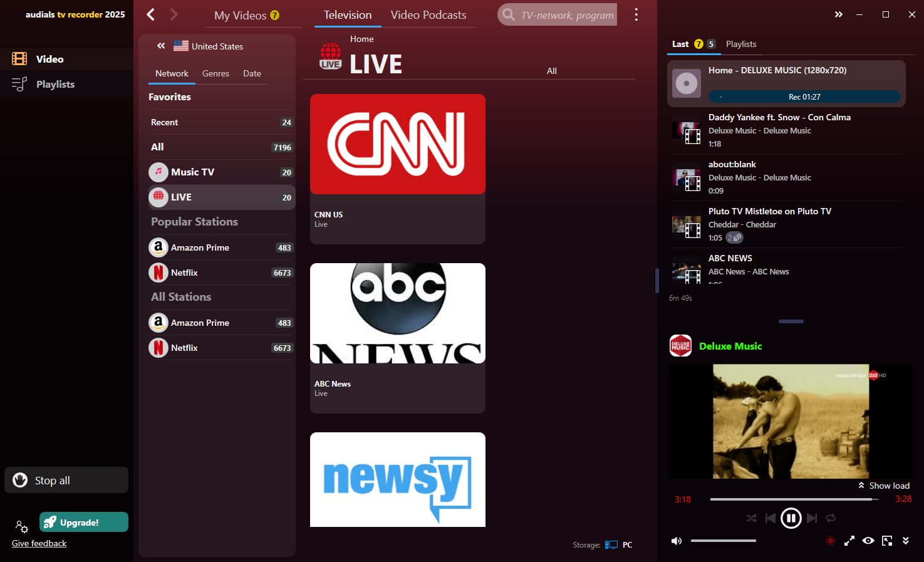This screenshot has width=924, height=562.
Task: Select the Date tab
Action: pyautogui.click(x=252, y=73)
